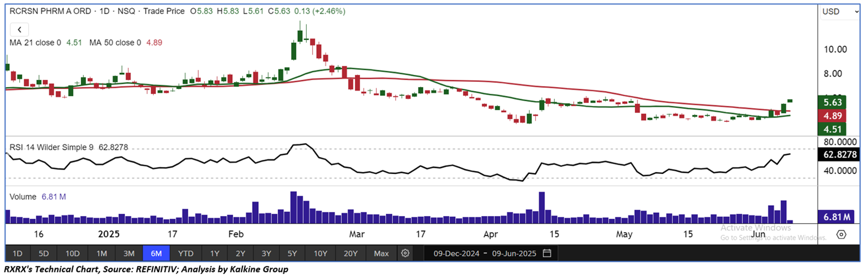
Task: Click the +2.46% change value in header
Action: point(328,11)
